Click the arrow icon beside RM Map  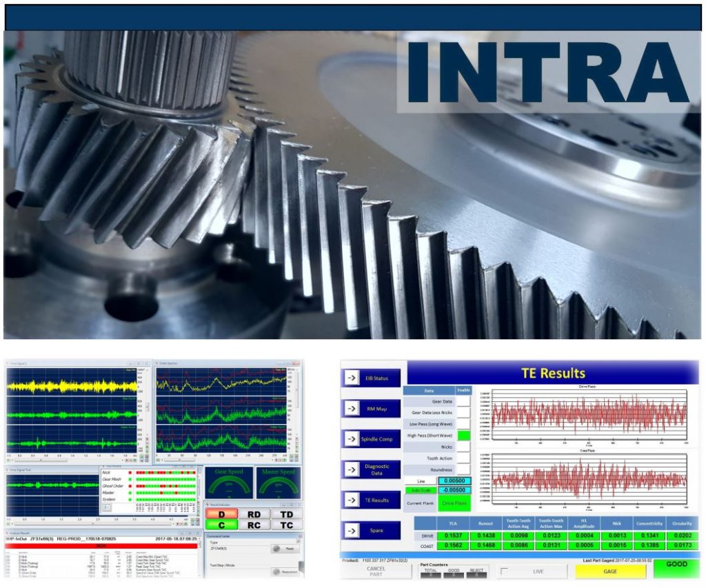point(351,409)
